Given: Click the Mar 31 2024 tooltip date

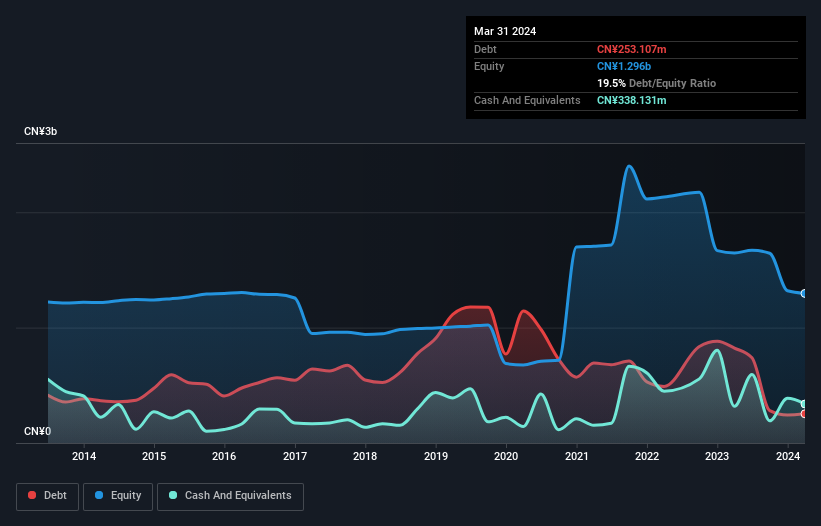Looking at the screenshot, I should [505, 31].
